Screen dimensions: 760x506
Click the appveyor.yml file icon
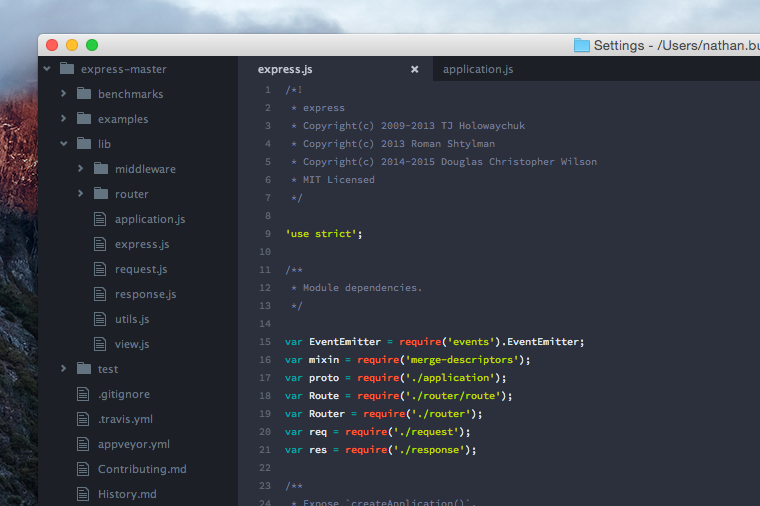tap(83, 444)
